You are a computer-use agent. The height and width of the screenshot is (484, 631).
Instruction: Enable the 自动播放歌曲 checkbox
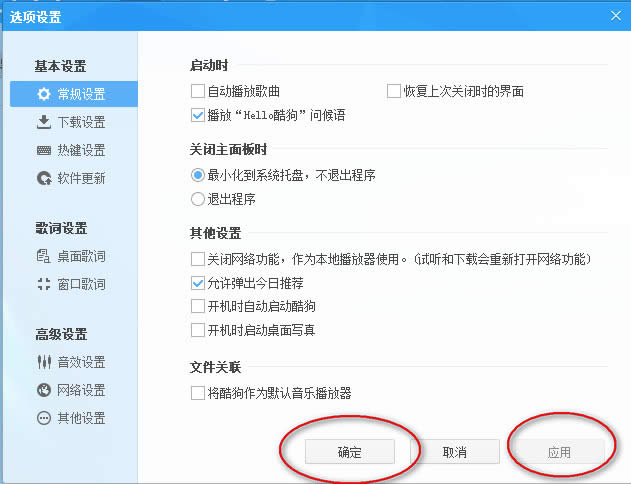coord(198,92)
